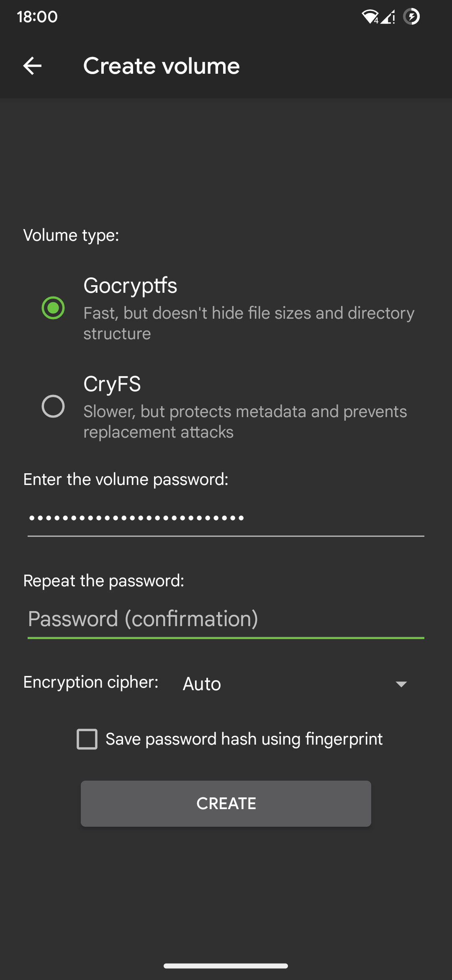The width and height of the screenshot is (452, 980).
Task: Tap the Create volume title
Action: point(161,66)
